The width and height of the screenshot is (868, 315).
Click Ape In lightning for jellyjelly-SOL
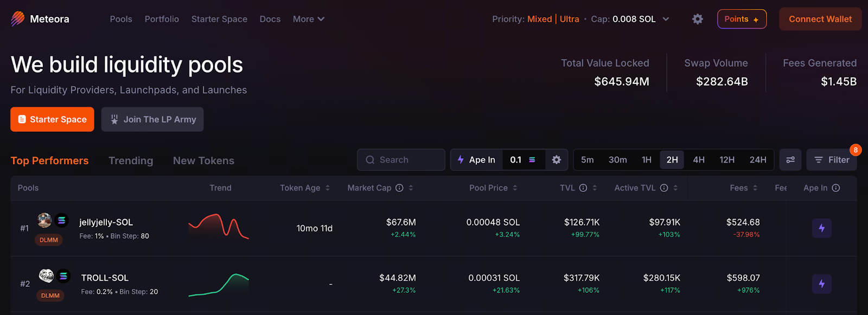coord(821,228)
